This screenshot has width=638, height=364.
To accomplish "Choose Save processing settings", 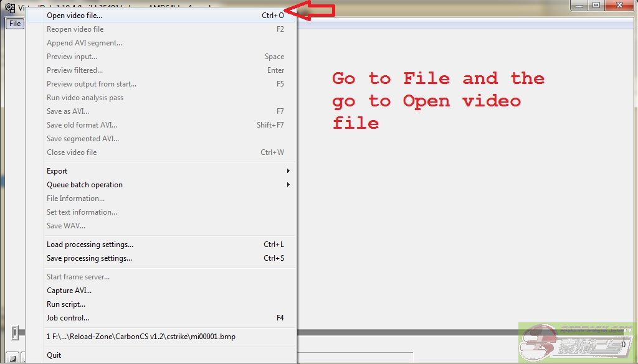I will pyautogui.click(x=89, y=258).
